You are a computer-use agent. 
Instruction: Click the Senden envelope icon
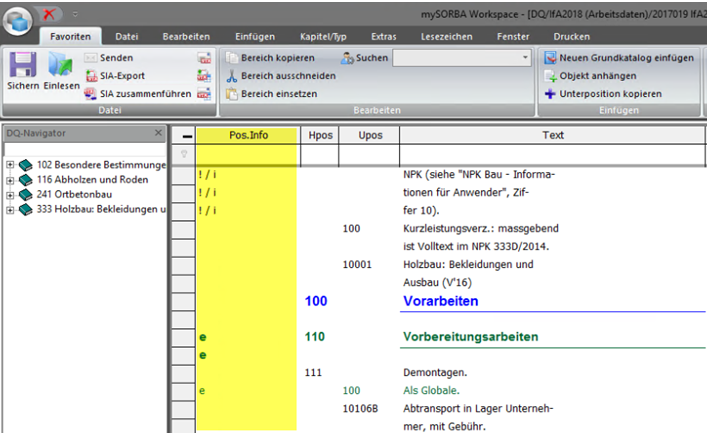pos(91,58)
